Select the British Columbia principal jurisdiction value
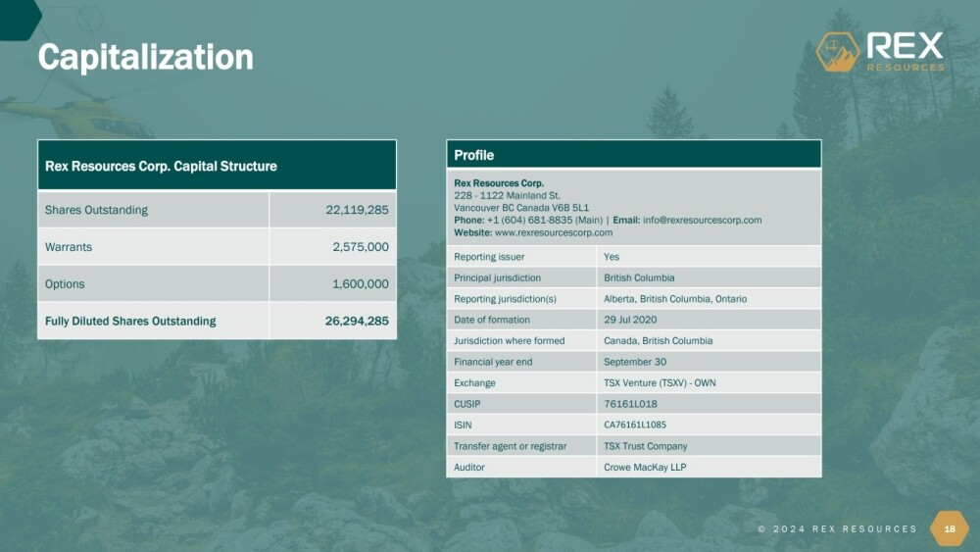 click(639, 277)
